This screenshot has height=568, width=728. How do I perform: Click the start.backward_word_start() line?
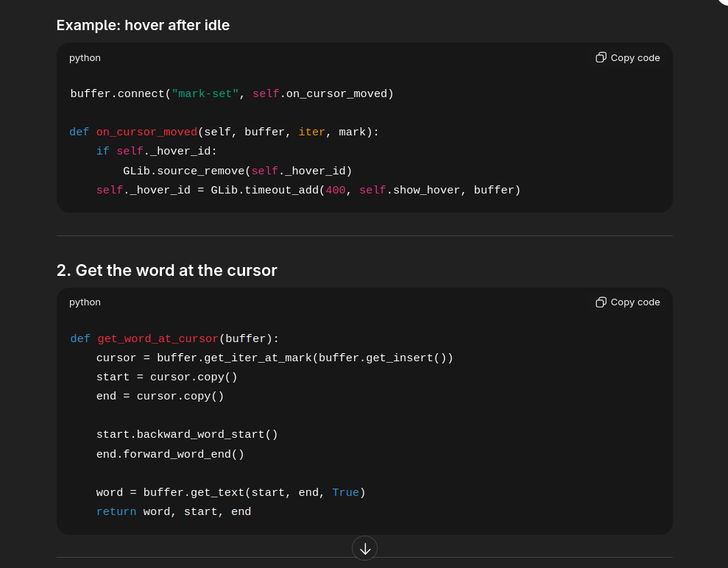pos(187,435)
